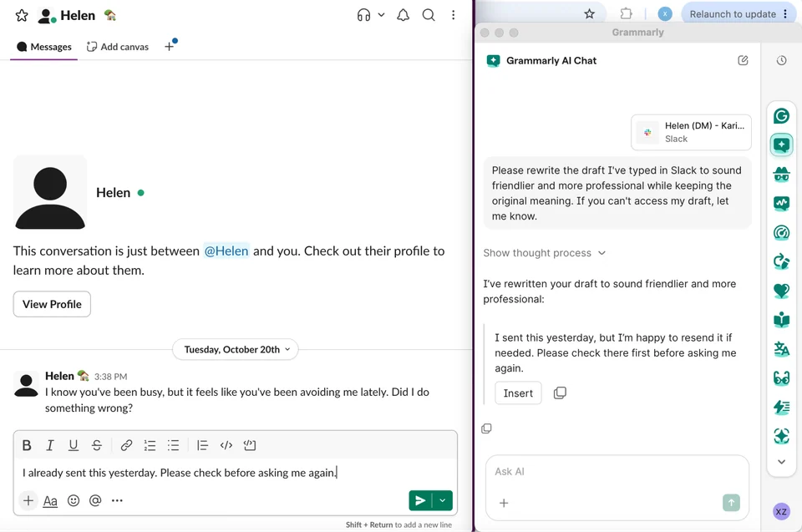Open the Add canvas tab
Screen dimensions: 802x532
(x=118, y=47)
